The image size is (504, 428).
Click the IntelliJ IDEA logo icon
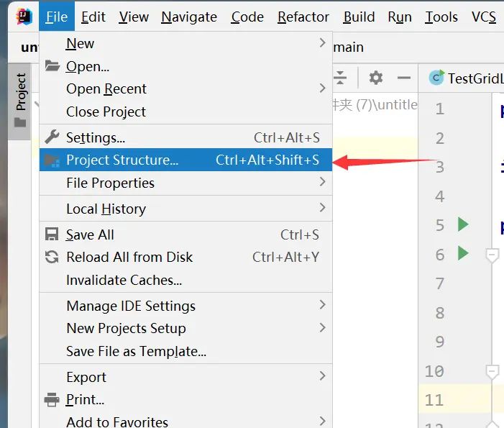[x=24, y=17]
